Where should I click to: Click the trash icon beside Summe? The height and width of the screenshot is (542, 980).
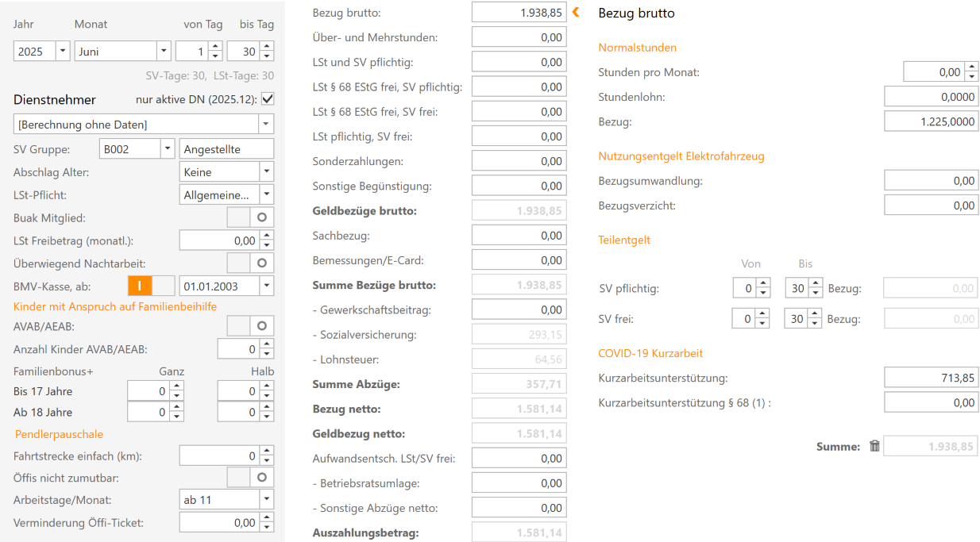pos(874,446)
